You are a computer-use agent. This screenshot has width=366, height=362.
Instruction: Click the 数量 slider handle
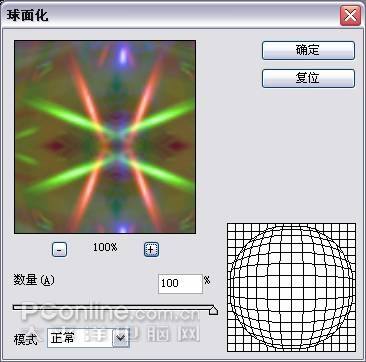coord(213,310)
